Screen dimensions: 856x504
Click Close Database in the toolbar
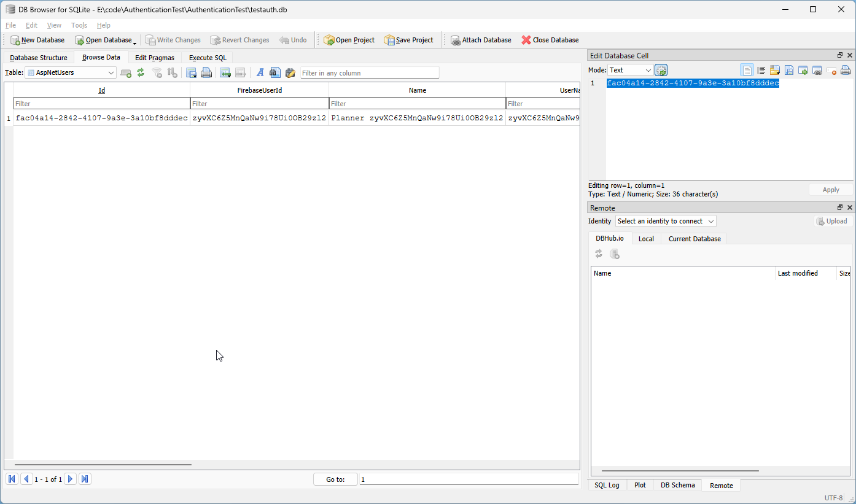[x=550, y=39]
